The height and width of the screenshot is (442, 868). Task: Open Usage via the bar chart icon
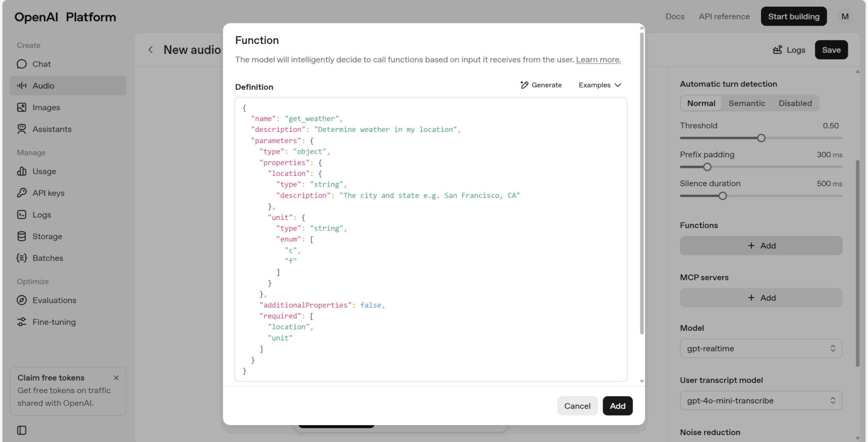click(x=22, y=171)
